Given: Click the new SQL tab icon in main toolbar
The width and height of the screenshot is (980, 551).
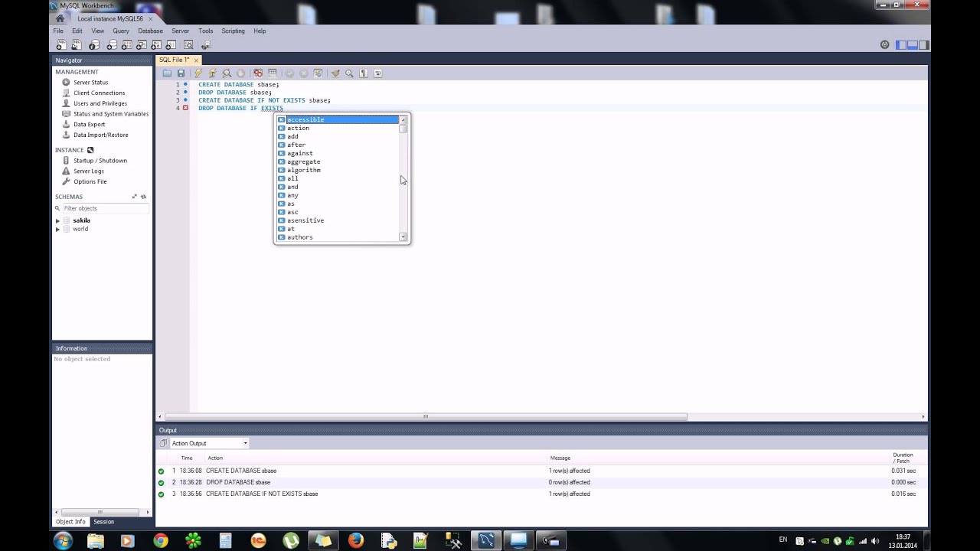Looking at the screenshot, I should [62, 45].
